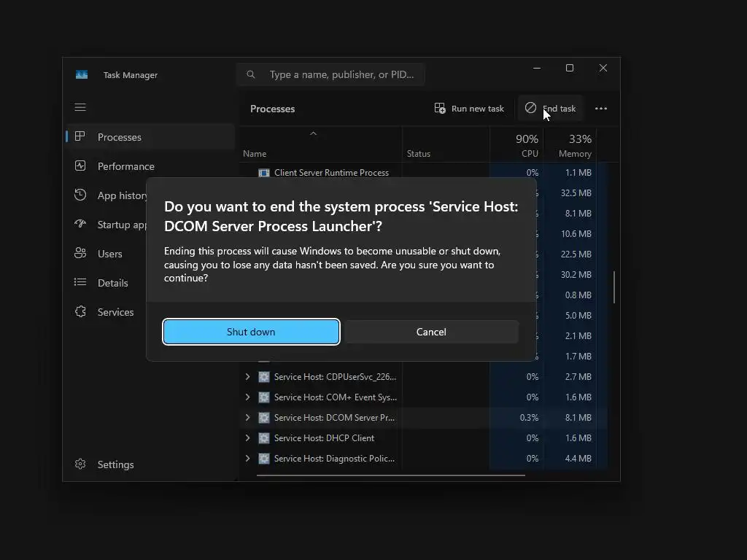The image size is (747, 560).
Task: Click the Run new task button
Action: point(469,109)
